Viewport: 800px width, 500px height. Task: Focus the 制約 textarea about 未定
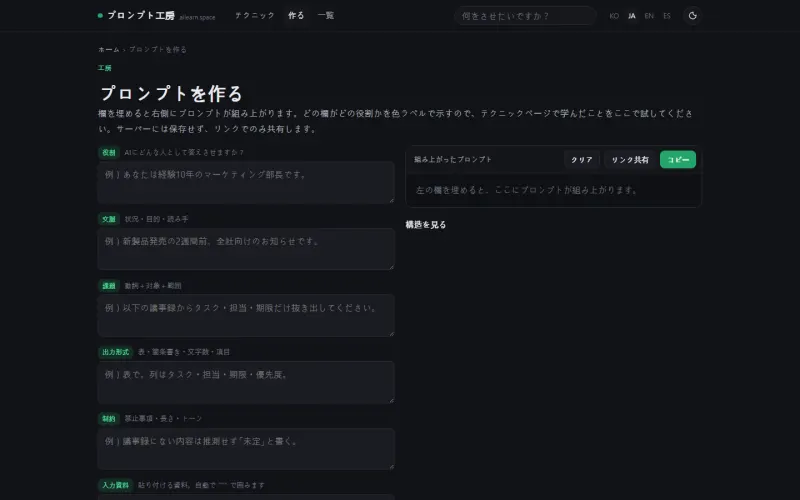pyautogui.click(x=246, y=449)
